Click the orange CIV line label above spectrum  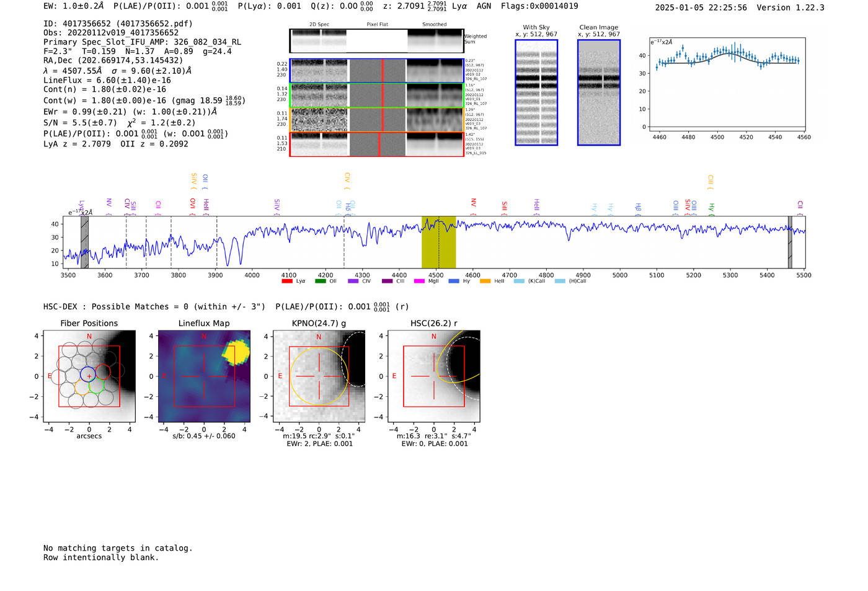(x=347, y=180)
